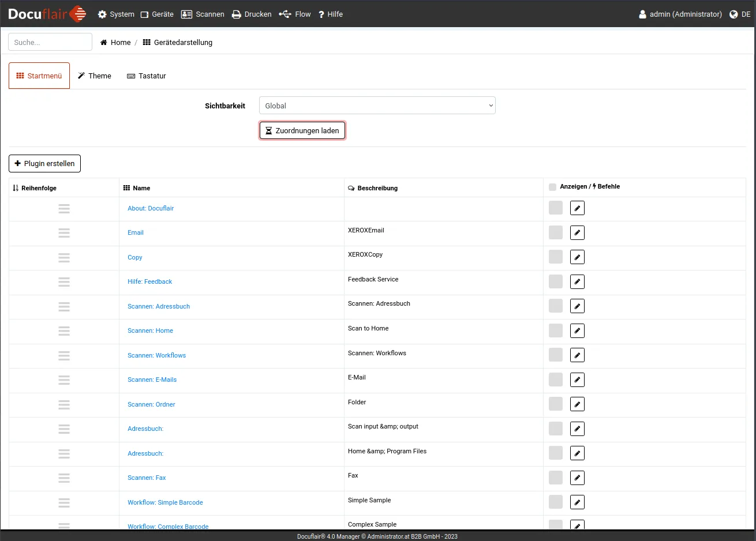Viewport: 756px width, 541px height.
Task: Click the Home icon in breadcrumb
Action: (x=104, y=43)
